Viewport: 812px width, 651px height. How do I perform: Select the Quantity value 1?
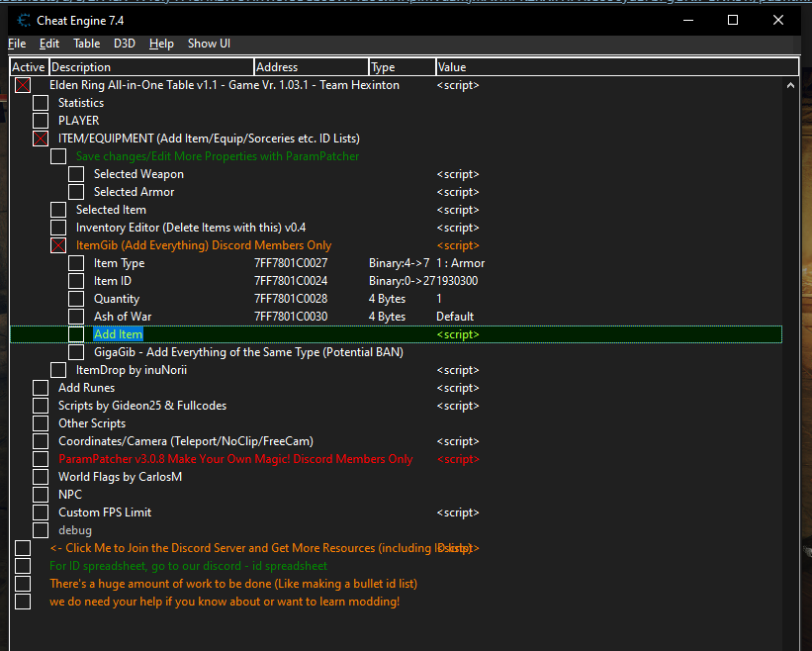pos(439,299)
